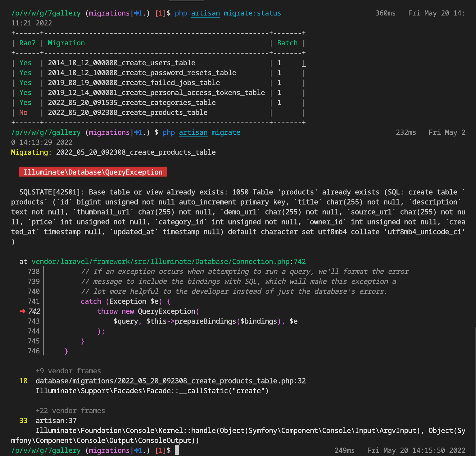Click the red 'No' status value
This screenshot has height=456, width=476.
click(23, 113)
